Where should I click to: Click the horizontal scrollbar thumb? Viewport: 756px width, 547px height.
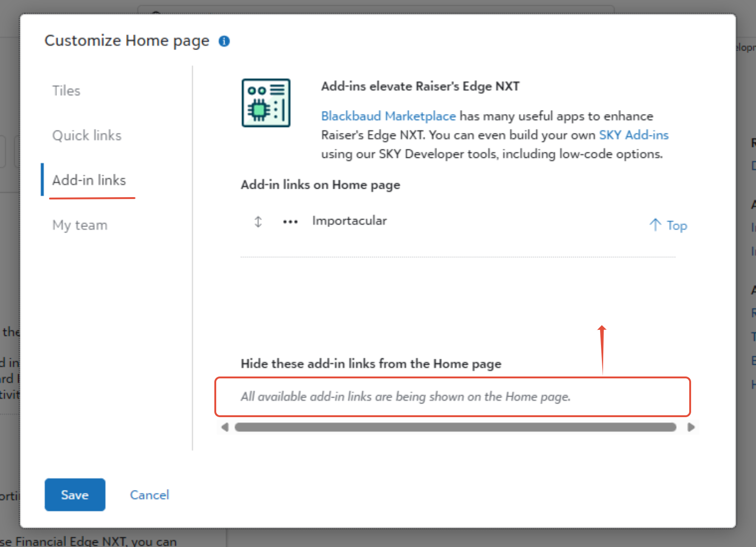click(x=455, y=427)
